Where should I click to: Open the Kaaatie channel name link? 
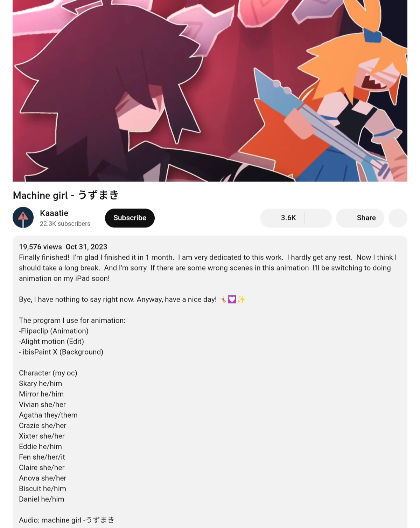[x=54, y=213]
